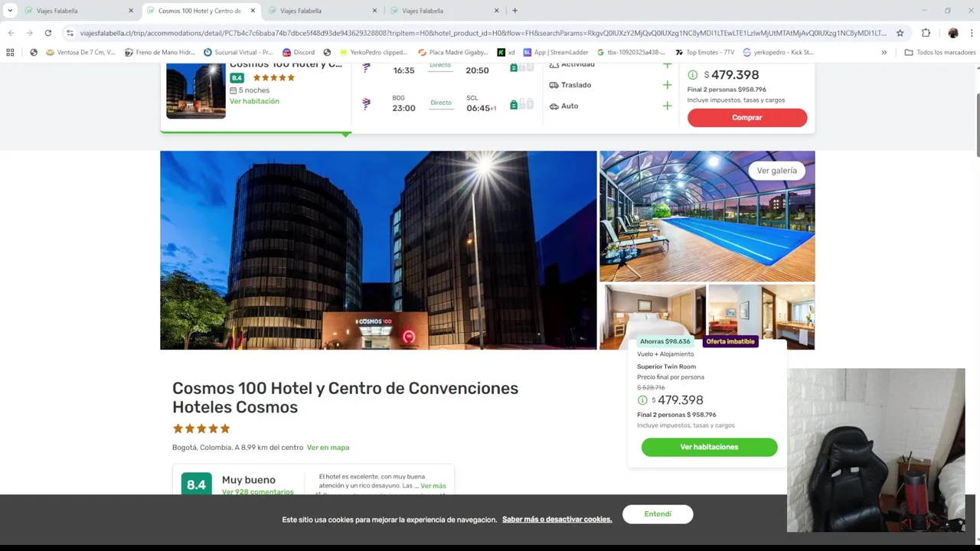The width and height of the screenshot is (980, 551).
Task: Open the Placa Madre Gigabyte bookmark
Action: (453, 52)
